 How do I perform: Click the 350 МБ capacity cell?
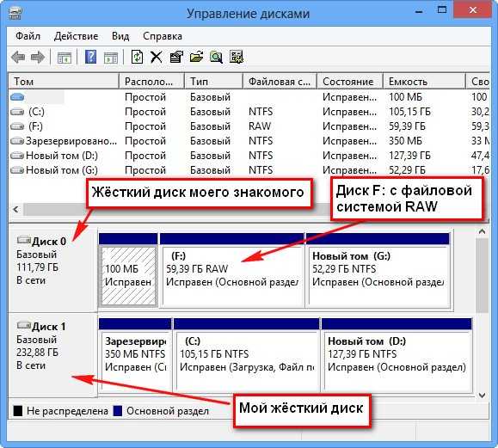406,141
